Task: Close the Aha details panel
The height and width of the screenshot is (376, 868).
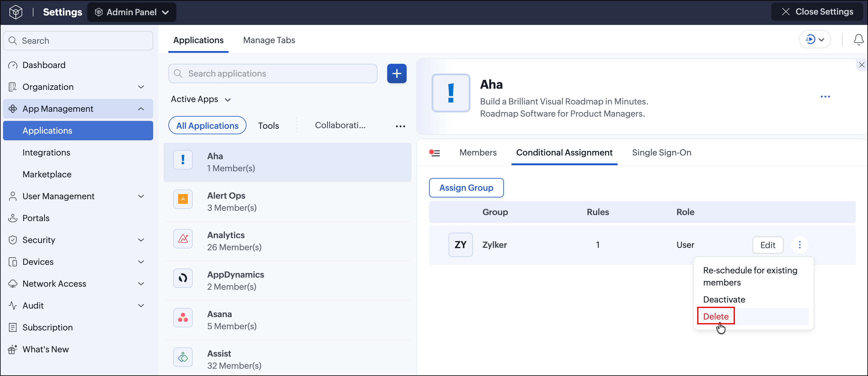Action: (862, 65)
